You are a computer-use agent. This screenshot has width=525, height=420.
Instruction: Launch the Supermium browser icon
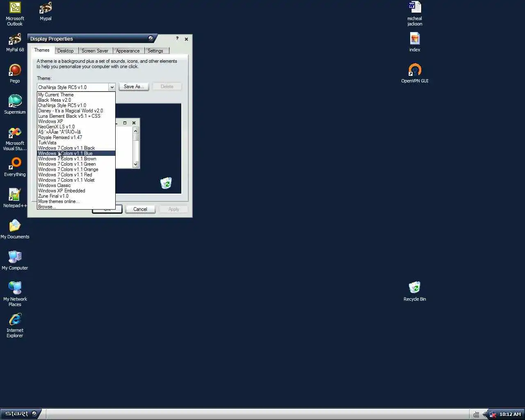tap(15, 105)
